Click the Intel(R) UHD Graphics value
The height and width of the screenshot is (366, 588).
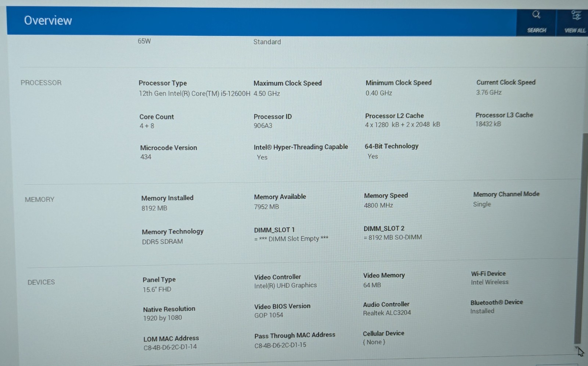point(285,286)
